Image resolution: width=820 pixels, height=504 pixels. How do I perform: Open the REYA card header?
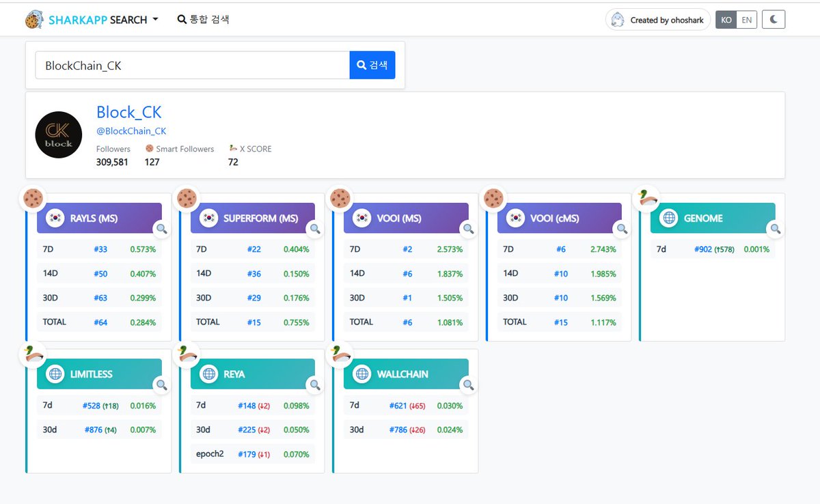(253, 374)
